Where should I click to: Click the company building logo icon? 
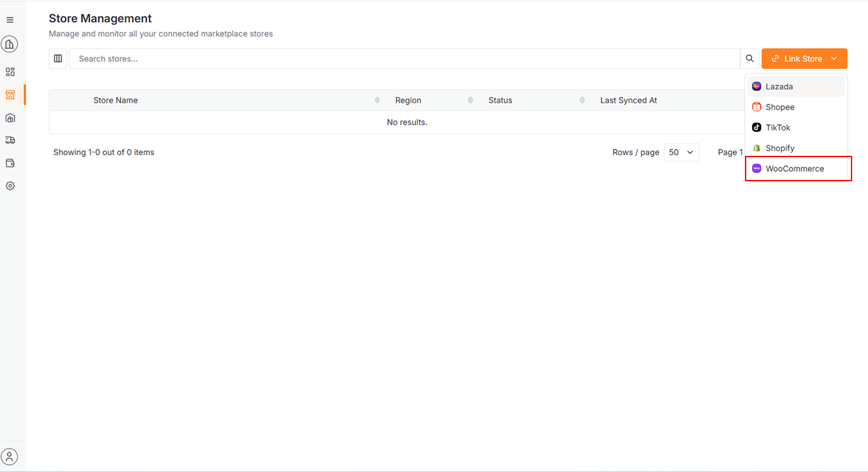click(10, 44)
